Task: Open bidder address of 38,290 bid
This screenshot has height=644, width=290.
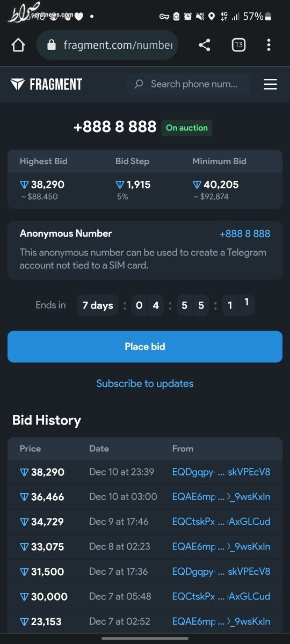Action: click(x=221, y=472)
